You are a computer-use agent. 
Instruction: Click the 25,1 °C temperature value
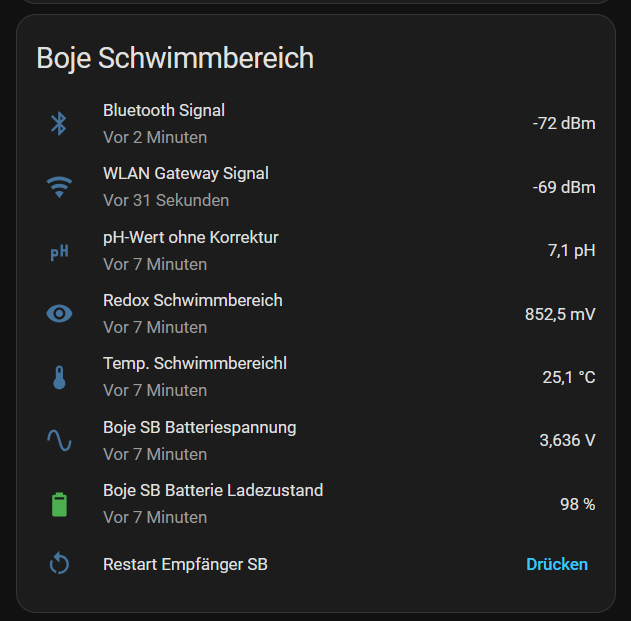(569, 377)
